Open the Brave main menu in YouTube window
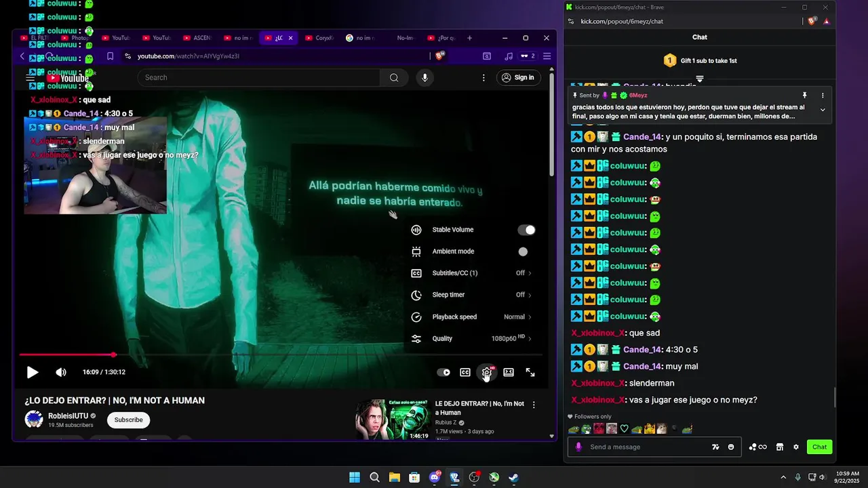The width and height of the screenshot is (868, 488). point(547,56)
